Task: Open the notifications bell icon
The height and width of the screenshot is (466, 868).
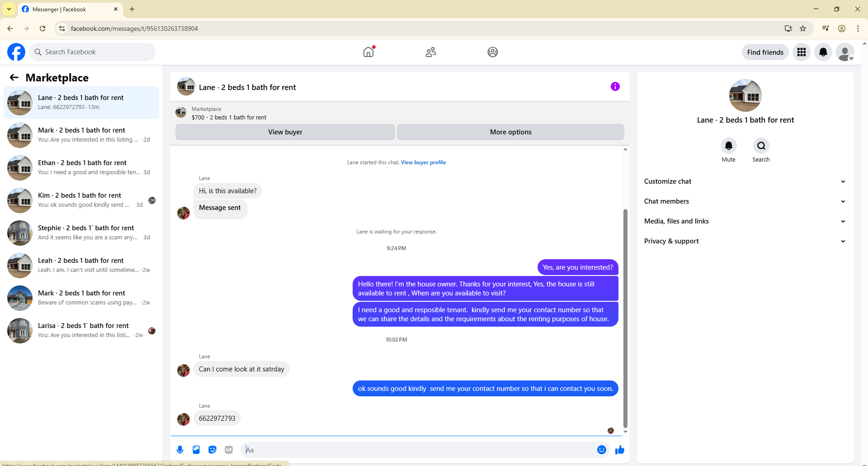Action: (x=823, y=52)
